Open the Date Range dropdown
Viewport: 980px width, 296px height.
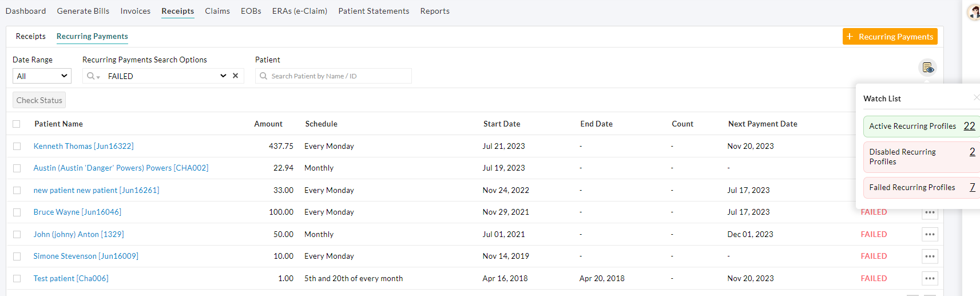pyautogui.click(x=42, y=76)
